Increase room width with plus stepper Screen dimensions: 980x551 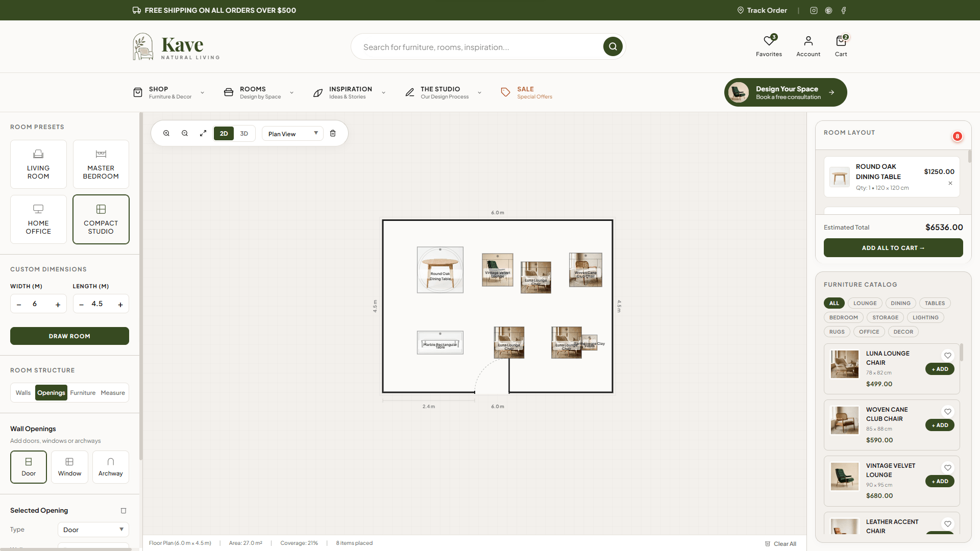(58, 305)
